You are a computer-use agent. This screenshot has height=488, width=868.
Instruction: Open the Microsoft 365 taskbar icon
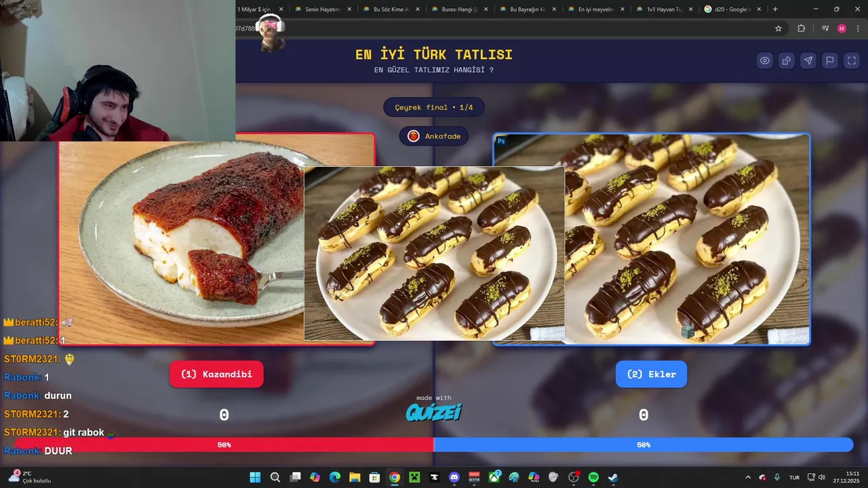[534, 477]
